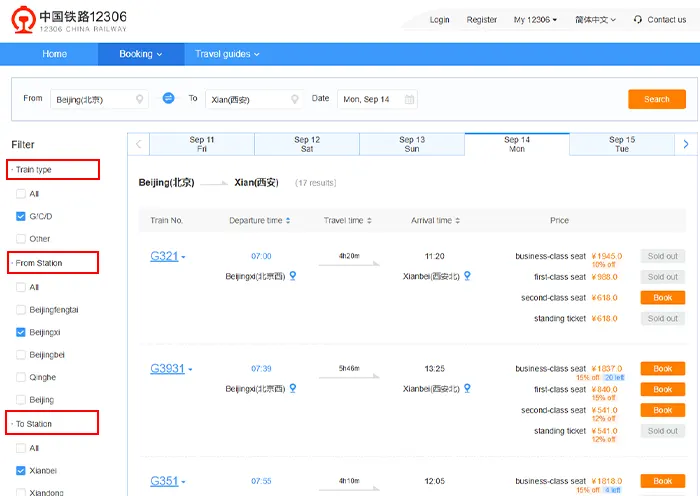Book G3931 business-class seat
The image size is (700, 496).
tap(662, 369)
